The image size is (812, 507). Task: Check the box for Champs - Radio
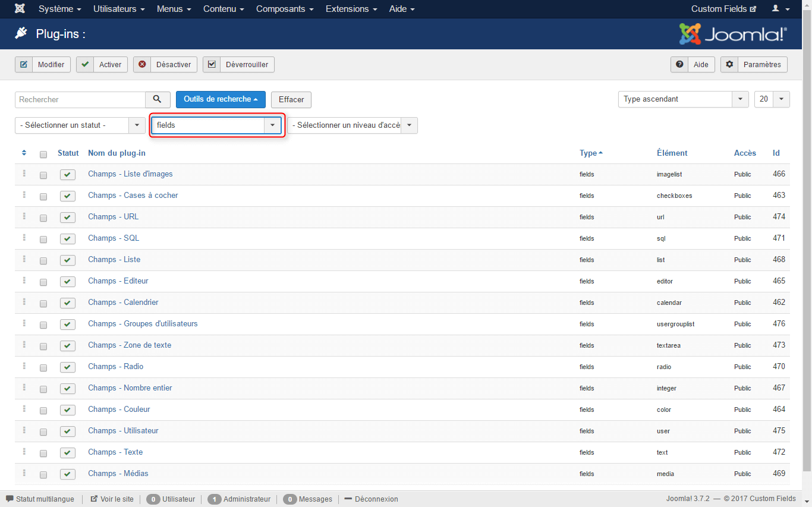[x=43, y=368]
